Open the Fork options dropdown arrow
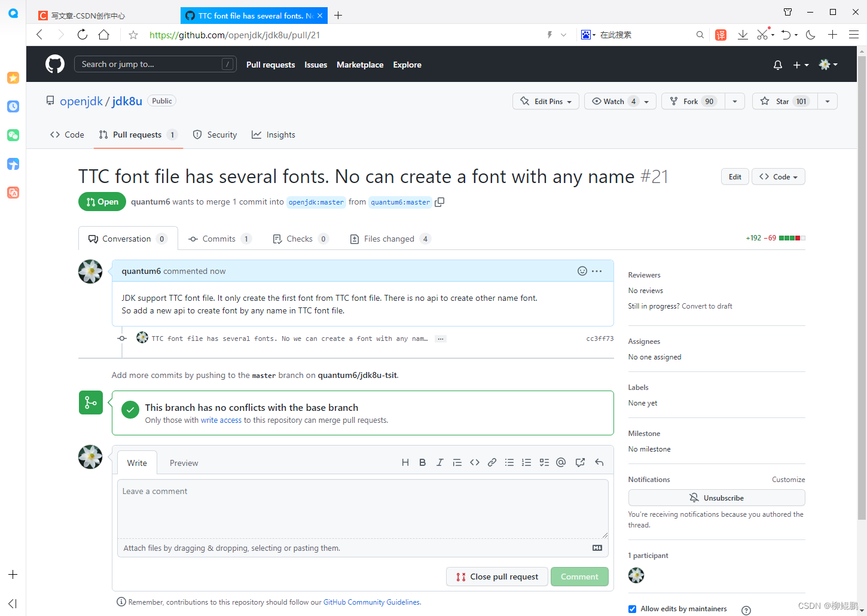Viewport: 867px width, 616px height. pyautogui.click(x=735, y=101)
